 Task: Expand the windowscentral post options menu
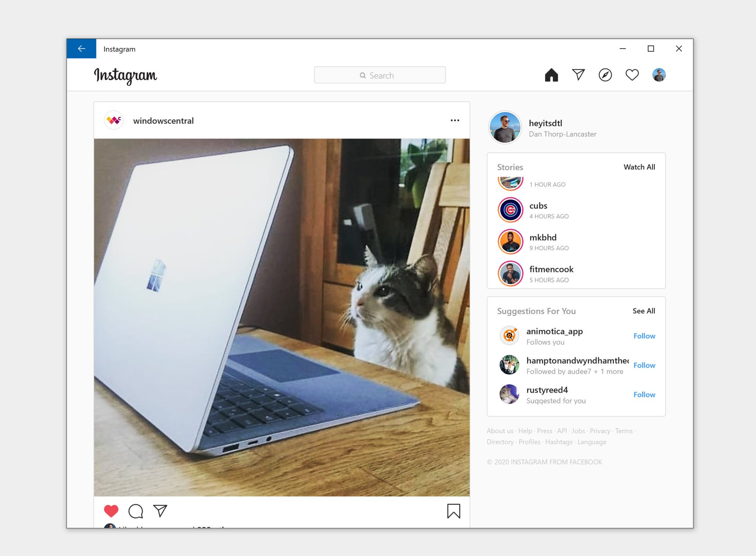(454, 121)
